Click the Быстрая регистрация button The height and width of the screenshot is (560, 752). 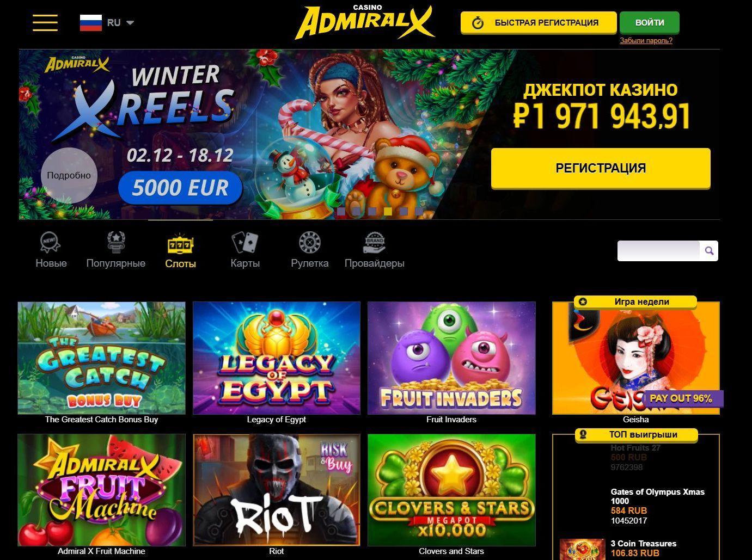click(x=539, y=23)
